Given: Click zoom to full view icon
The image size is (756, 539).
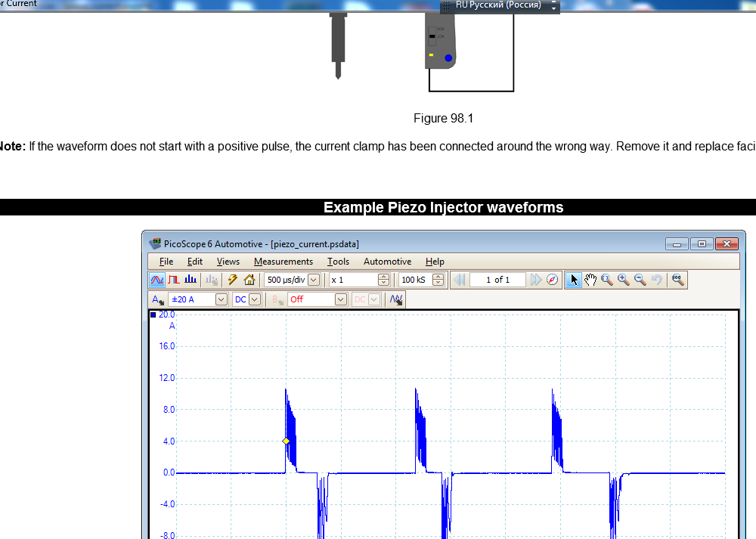Looking at the screenshot, I should 678,280.
